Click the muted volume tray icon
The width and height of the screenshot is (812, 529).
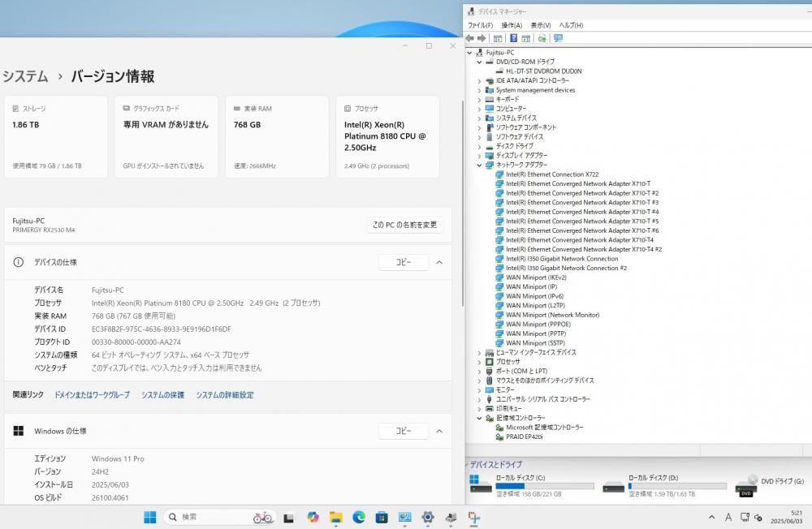click(758, 517)
